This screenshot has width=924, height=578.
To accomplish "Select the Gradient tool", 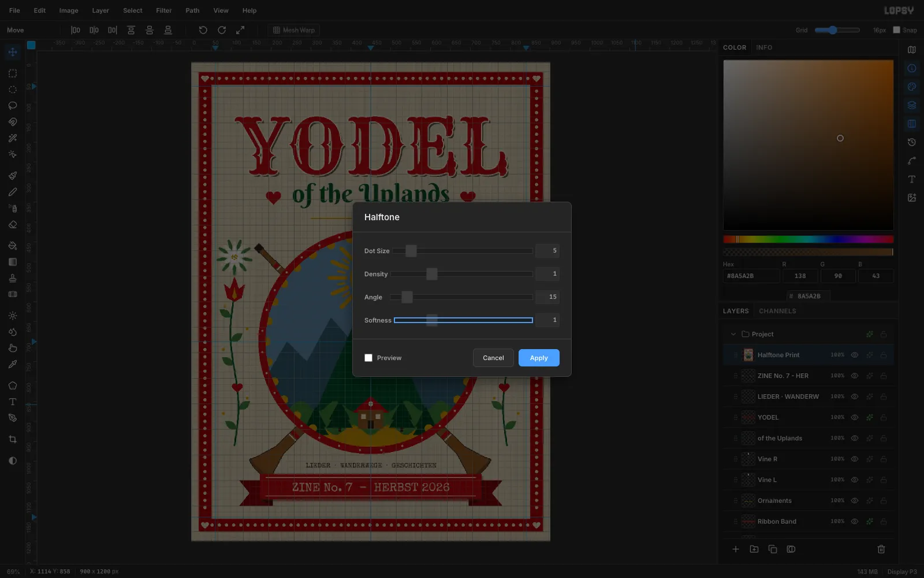I will point(13,262).
